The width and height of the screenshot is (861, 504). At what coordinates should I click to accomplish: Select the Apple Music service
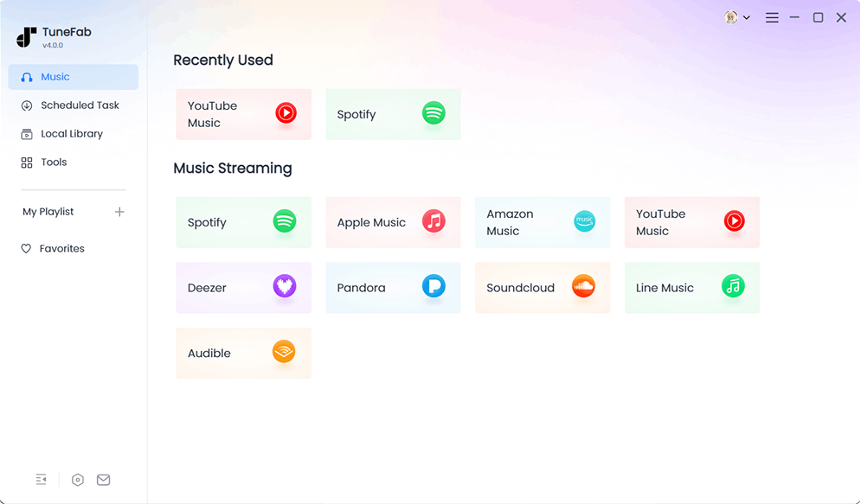click(393, 222)
